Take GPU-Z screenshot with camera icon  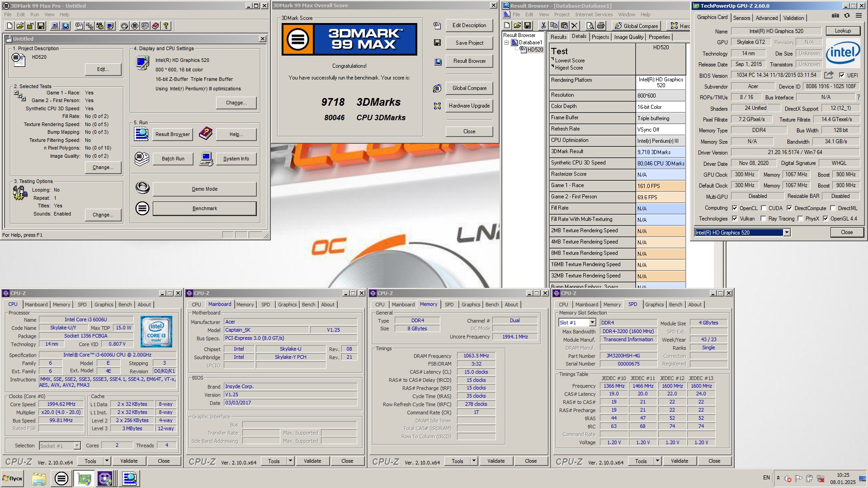click(x=835, y=15)
